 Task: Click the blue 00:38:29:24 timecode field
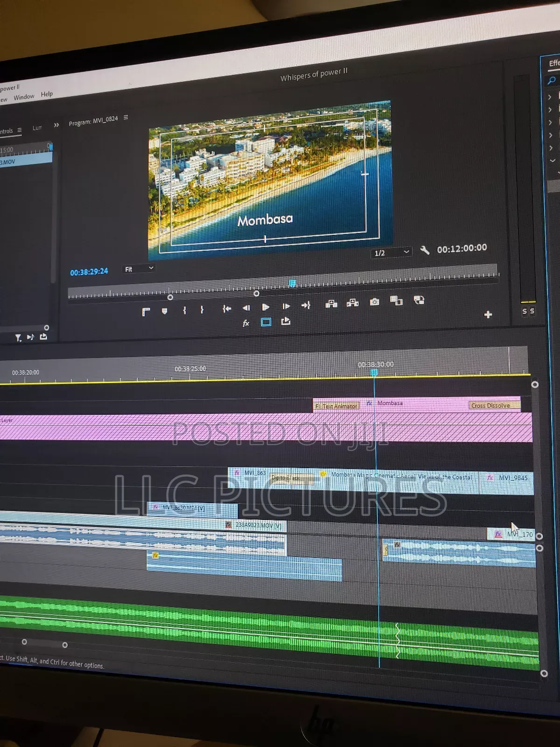[x=89, y=272]
